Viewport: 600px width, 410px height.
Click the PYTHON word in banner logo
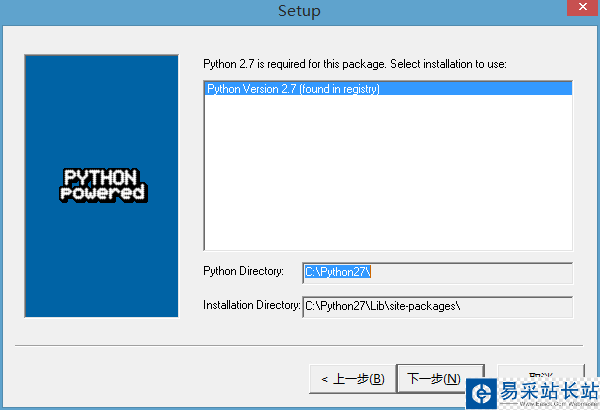pyautogui.click(x=100, y=177)
